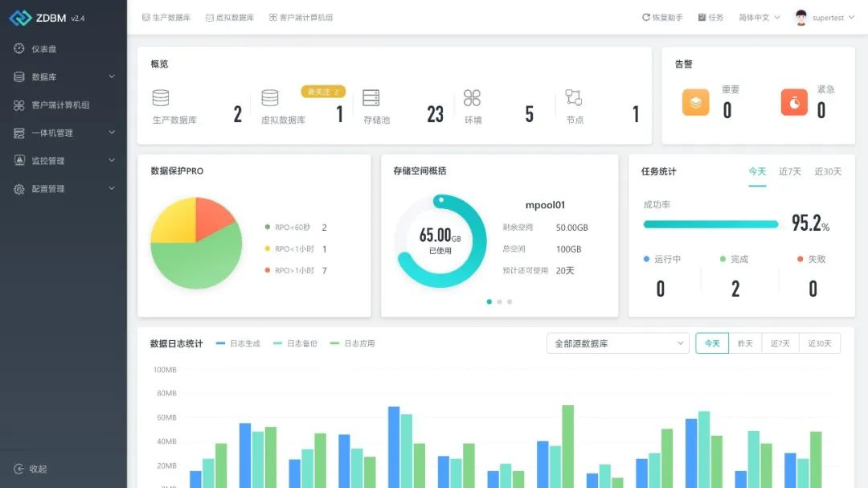Click the storage usage donut chart
The height and width of the screenshot is (488, 868).
441,241
